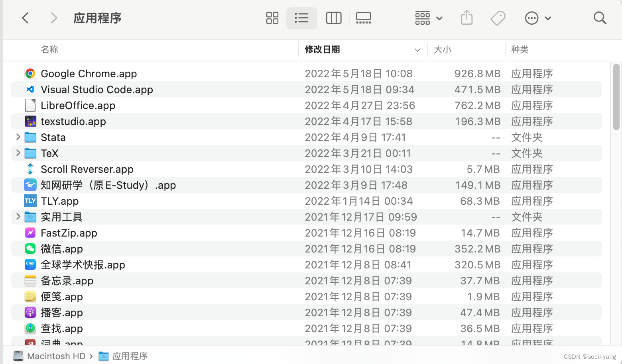Viewport: 622px width, 364px height.
Task: Click the Tags toolbar icon
Action: (498, 18)
